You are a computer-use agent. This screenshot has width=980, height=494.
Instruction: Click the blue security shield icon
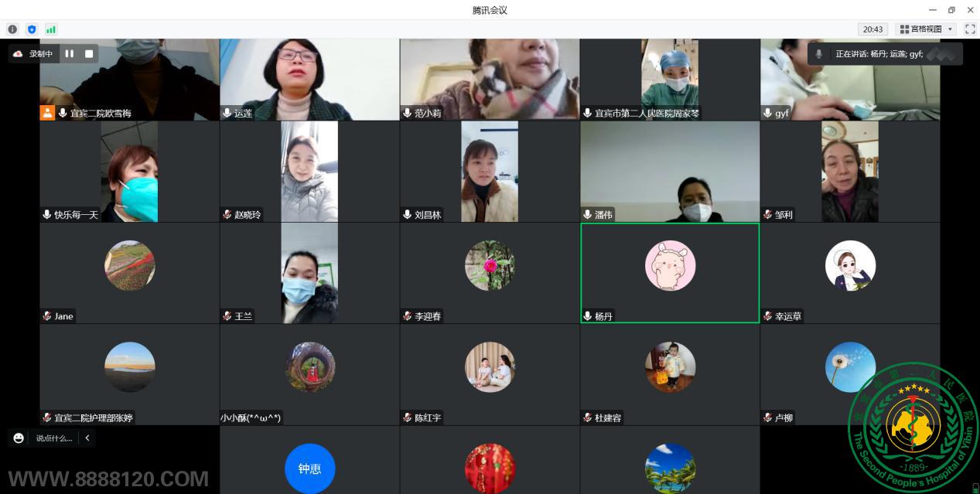(x=32, y=29)
